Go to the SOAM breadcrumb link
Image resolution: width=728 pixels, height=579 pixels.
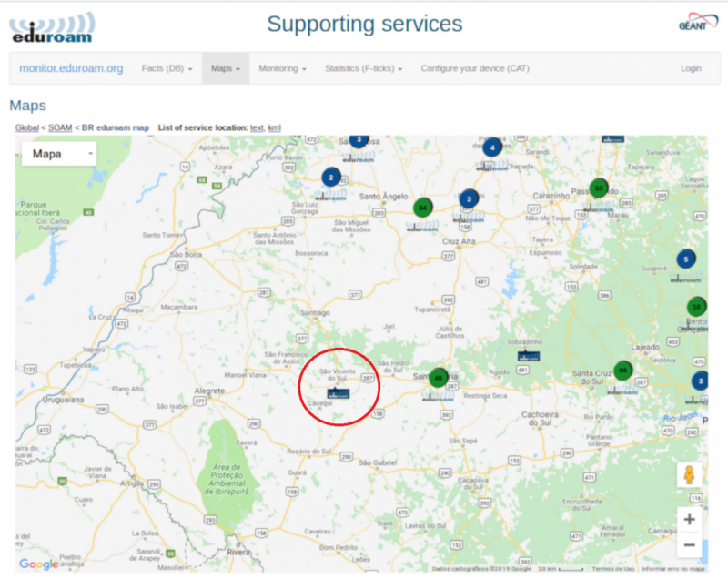click(x=59, y=127)
